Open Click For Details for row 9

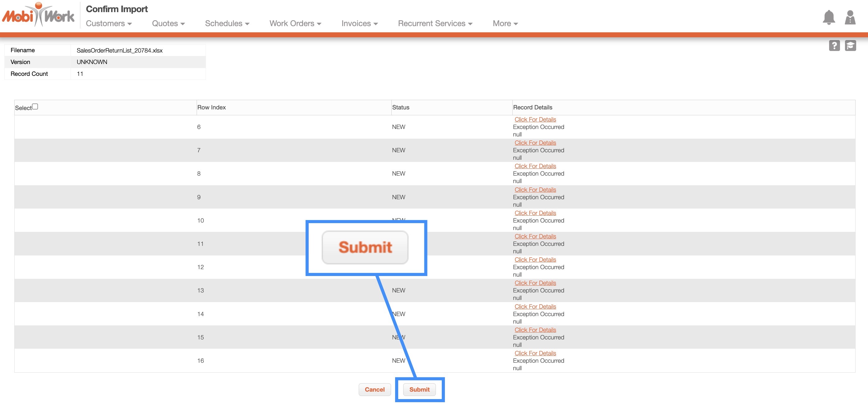(x=535, y=190)
